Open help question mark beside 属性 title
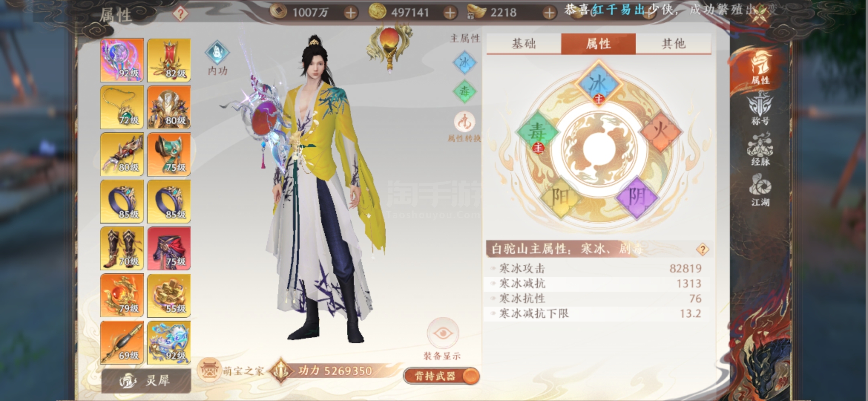This screenshot has width=868, height=401. coord(181,14)
